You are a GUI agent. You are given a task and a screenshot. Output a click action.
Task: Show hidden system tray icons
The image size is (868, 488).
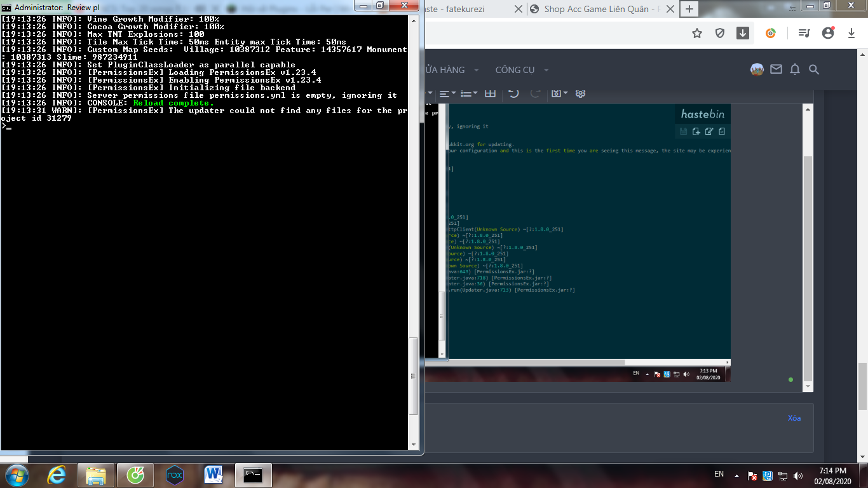point(736,475)
